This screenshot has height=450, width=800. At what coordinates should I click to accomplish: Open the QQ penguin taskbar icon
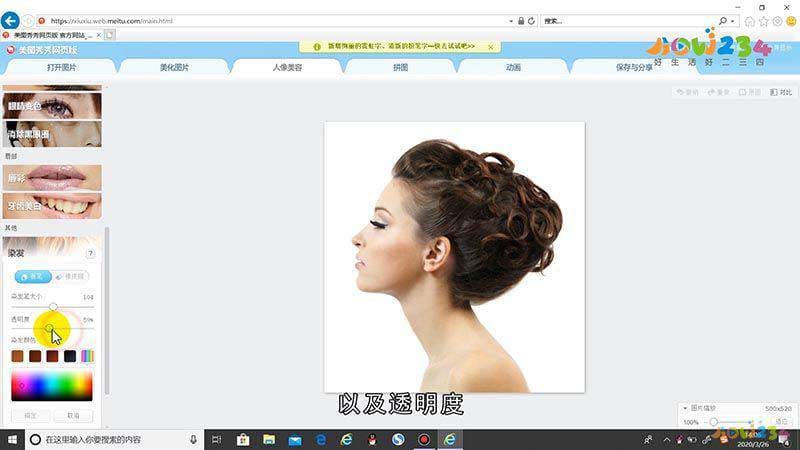click(372, 439)
